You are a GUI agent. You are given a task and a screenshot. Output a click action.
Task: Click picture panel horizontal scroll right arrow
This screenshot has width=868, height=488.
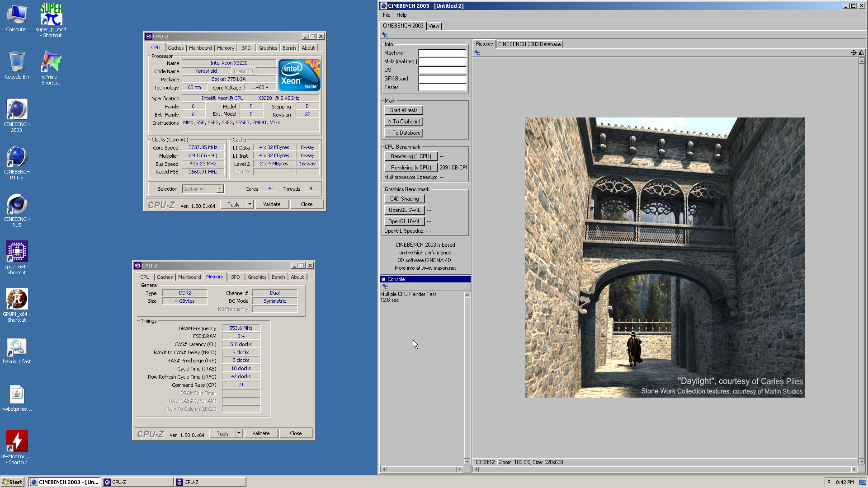point(854,469)
